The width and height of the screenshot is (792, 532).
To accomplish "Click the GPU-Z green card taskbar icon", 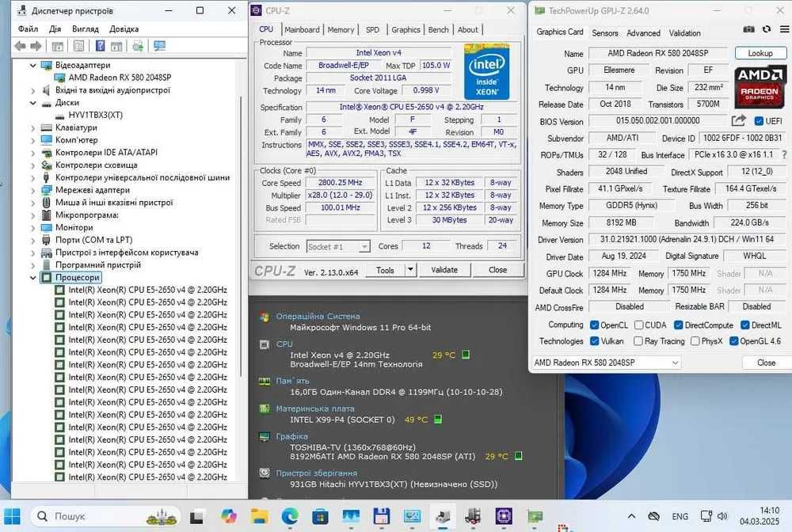I will 535,516.
